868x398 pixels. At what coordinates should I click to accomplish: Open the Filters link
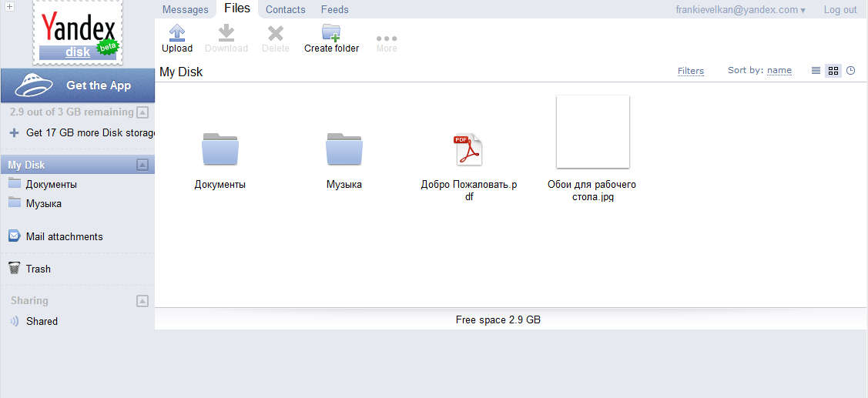pos(691,71)
